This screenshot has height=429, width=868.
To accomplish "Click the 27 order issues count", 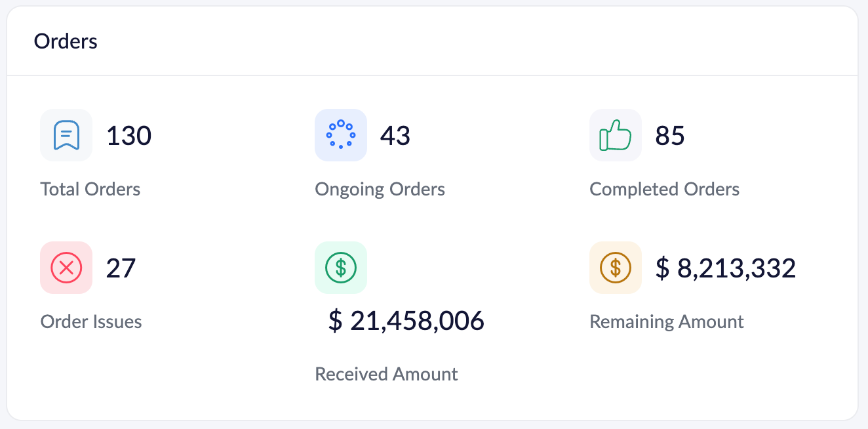I will pos(121,268).
